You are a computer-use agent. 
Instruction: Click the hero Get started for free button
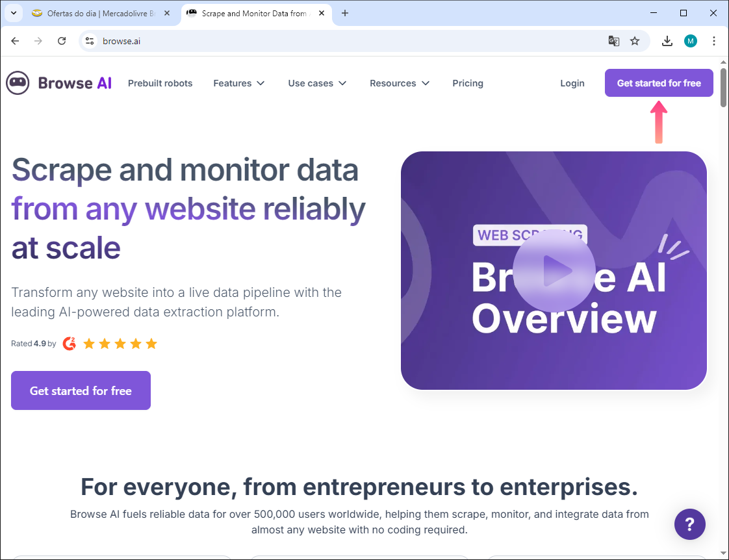coord(81,390)
